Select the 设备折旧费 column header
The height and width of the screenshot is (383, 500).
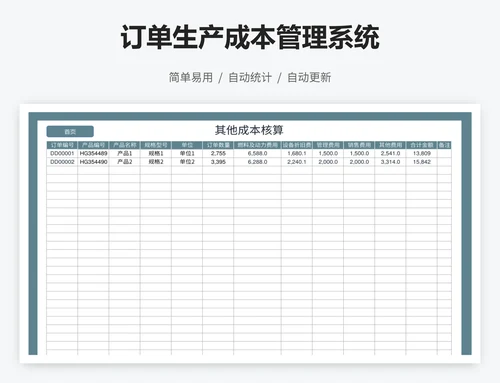[x=297, y=145]
